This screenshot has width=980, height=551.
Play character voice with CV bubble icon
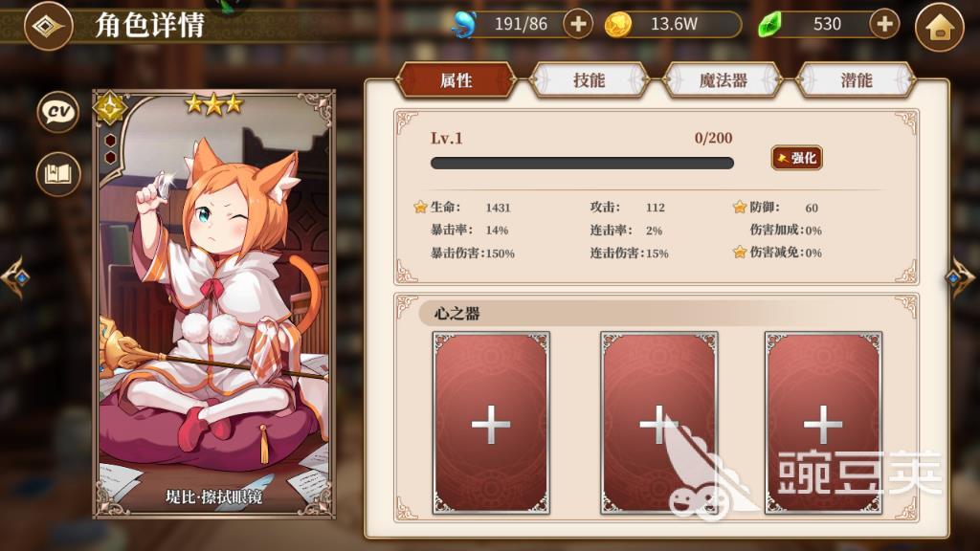[x=58, y=111]
